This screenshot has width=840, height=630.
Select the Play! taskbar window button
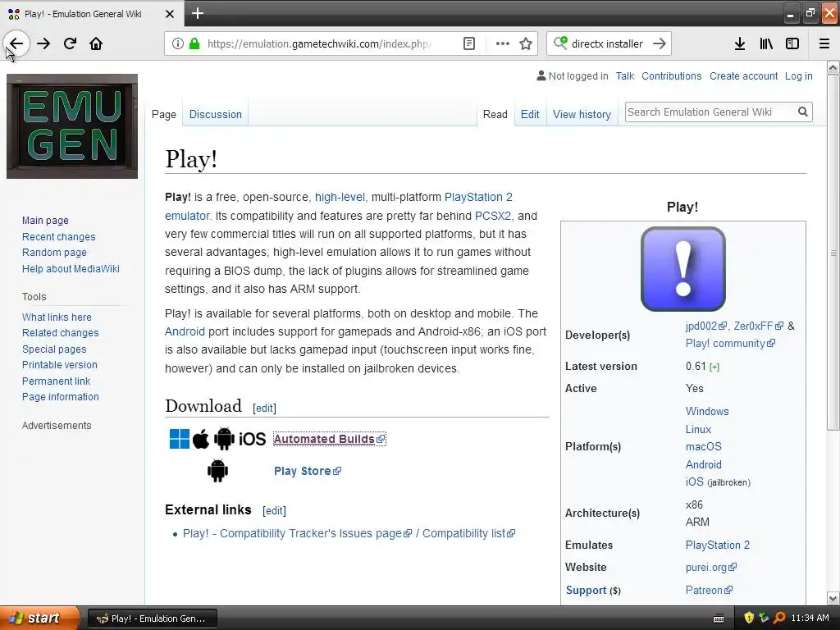(152, 619)
